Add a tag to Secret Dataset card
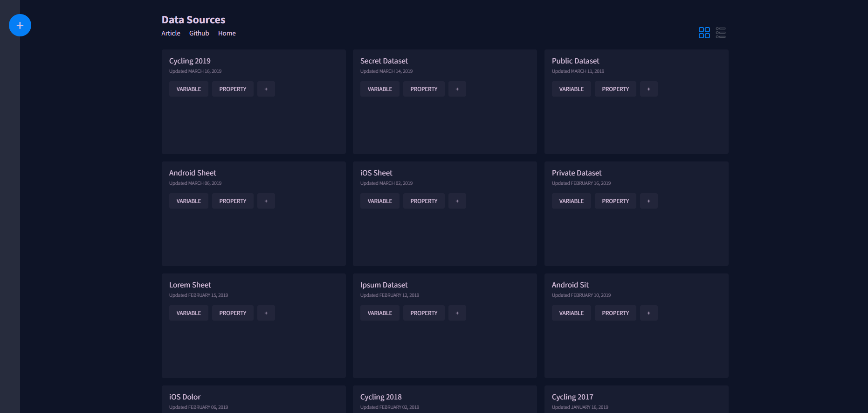 click(x=457, y=89)
